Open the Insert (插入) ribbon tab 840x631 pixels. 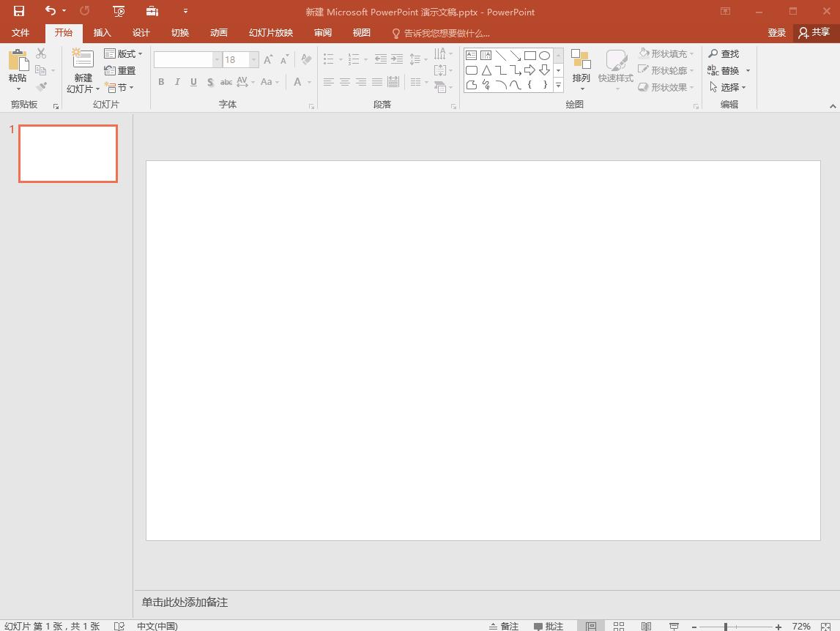coord(103,33)
